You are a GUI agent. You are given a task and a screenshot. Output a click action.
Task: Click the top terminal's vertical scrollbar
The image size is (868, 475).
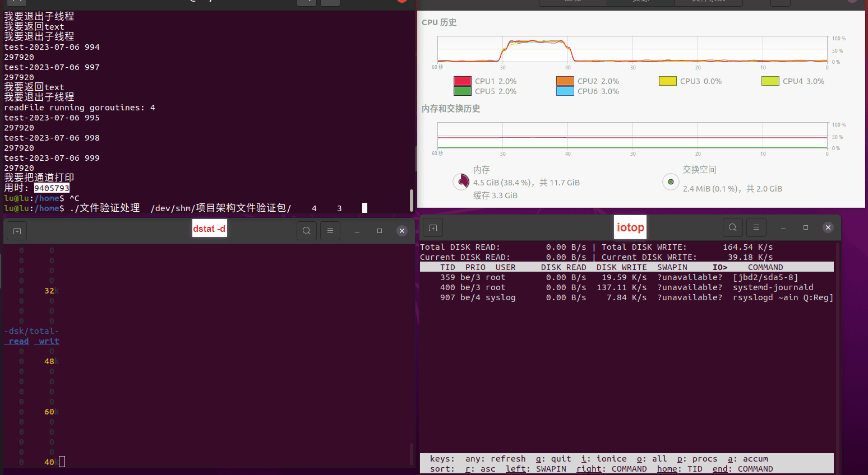coord(412,199)
